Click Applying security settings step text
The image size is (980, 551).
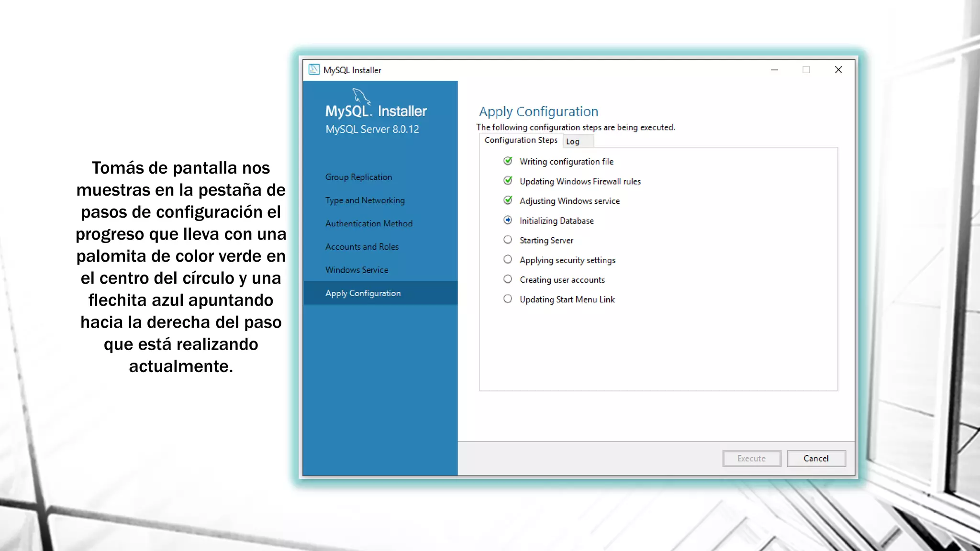(x=568, y=260)
